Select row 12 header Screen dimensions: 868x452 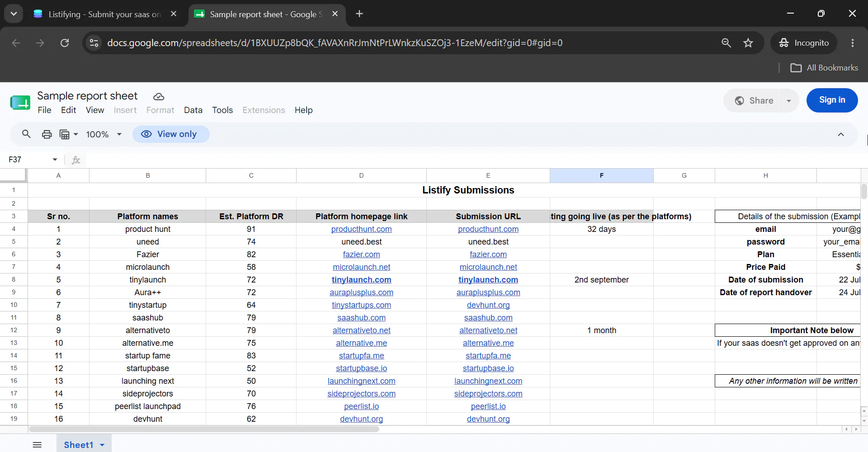pyautogui.click(x=14, y=330)
